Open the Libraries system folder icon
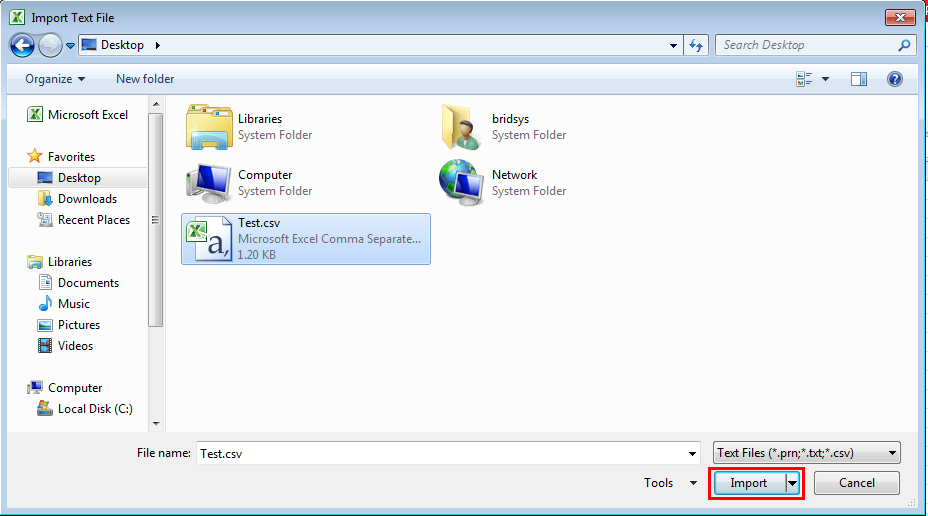Screen dimensions: 928x516 click(x=209, y=127)
